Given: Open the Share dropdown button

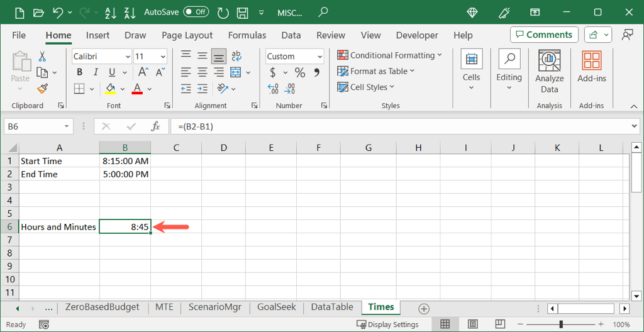Looking at the screenshot, I should (599, 35).
